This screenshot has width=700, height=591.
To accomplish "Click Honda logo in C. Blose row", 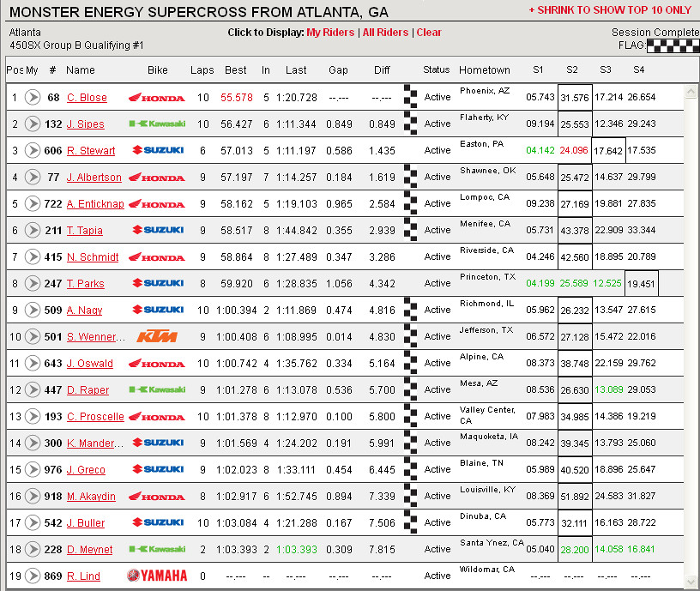I will (x=157, y=97).
